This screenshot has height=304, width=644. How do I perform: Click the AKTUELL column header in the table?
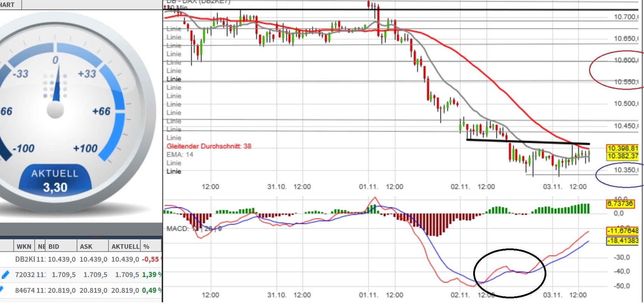125,246
